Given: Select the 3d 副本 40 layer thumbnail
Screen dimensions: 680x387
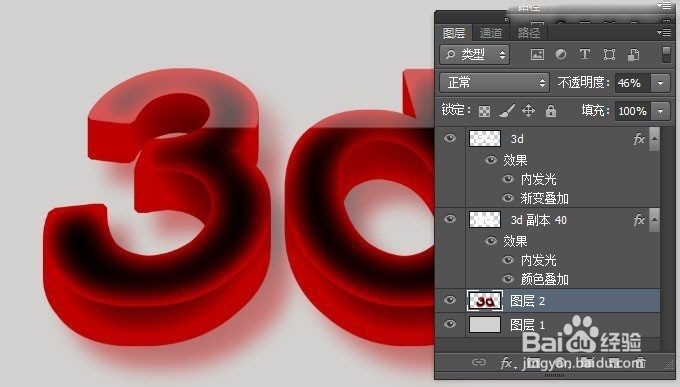Looking at the screenshot, I should point(485,220).
